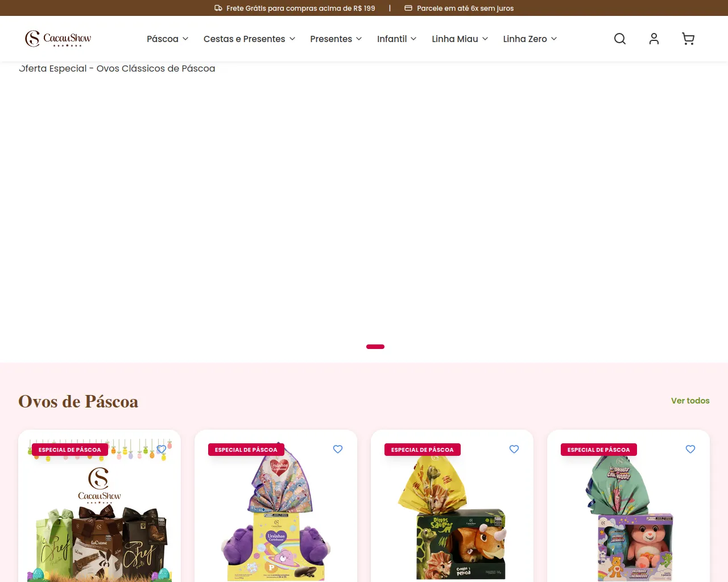Favorite the pink Ursinhos Carinhosos plush egg

[690, 449]
